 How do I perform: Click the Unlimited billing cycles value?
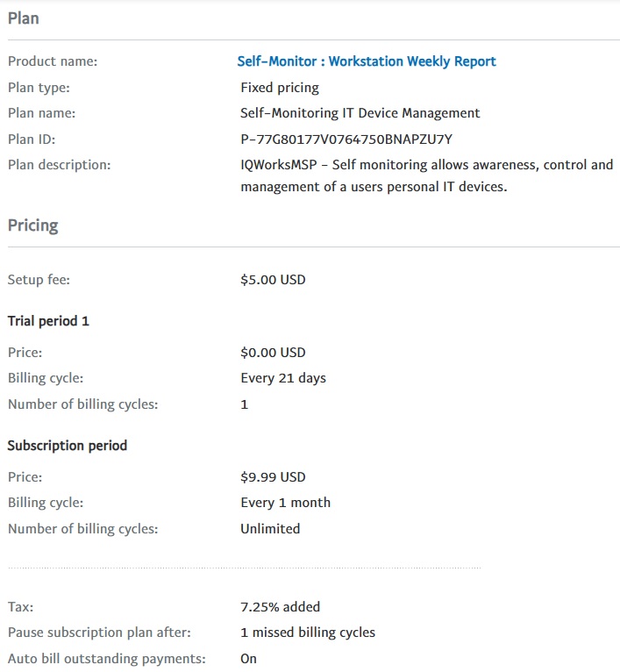pos(270,529)
